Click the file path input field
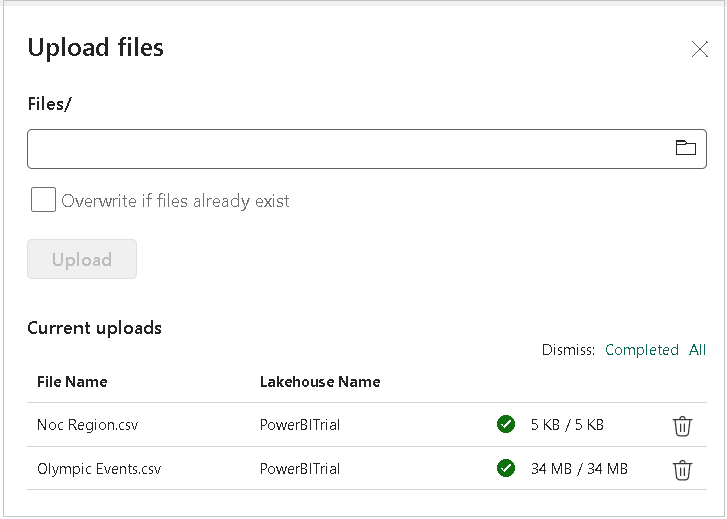This screenshot has width=727, height=519. pos(348,149)
